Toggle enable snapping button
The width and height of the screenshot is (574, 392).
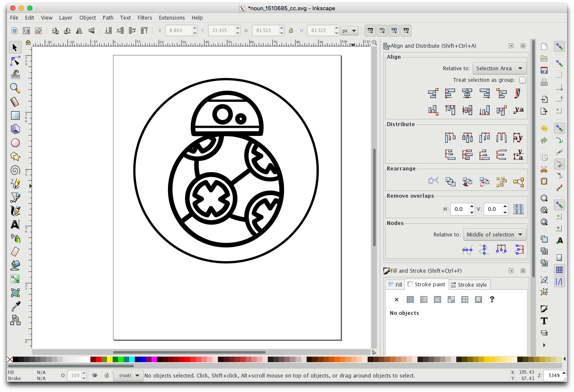559,46
